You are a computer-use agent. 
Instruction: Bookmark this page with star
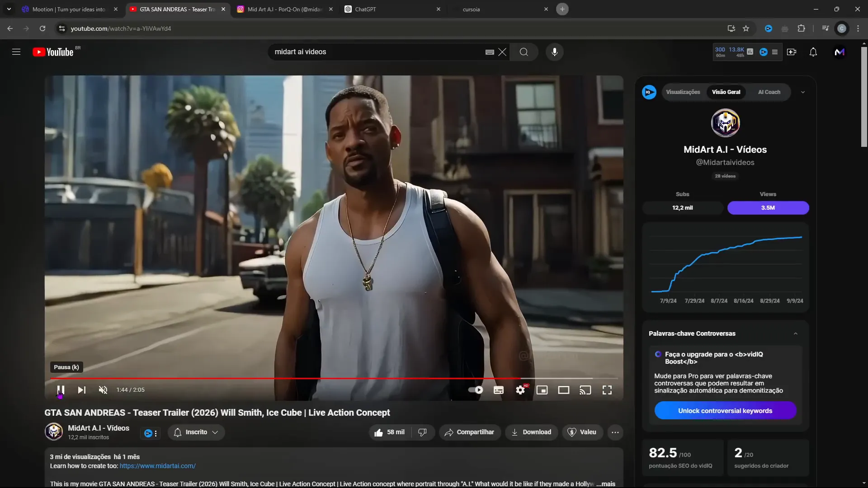(x=746, y=28)
